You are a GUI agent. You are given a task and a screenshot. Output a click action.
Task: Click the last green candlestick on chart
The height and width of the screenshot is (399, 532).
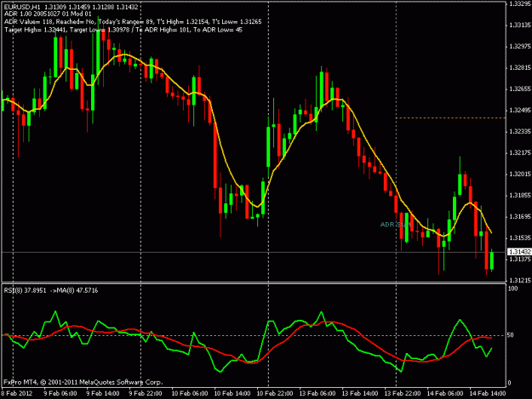point(492,260)
